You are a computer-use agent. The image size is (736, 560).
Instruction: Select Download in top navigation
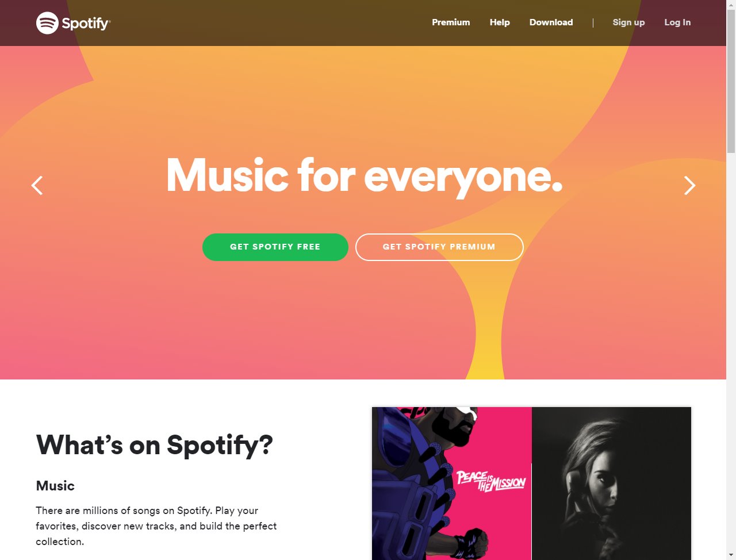click(x=551, y=22)
